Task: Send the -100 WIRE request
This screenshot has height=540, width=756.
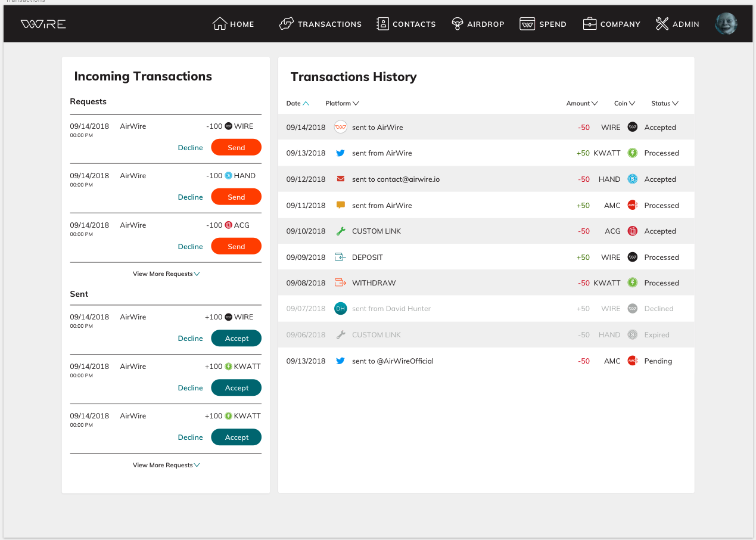Action: pos(237,148)
